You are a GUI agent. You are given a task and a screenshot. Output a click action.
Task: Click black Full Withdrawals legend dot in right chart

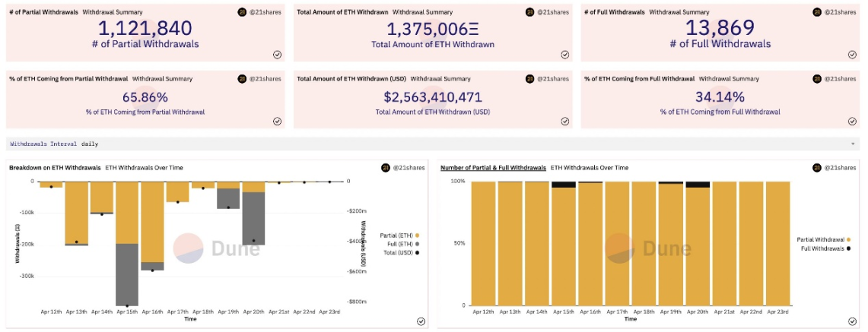847,248
